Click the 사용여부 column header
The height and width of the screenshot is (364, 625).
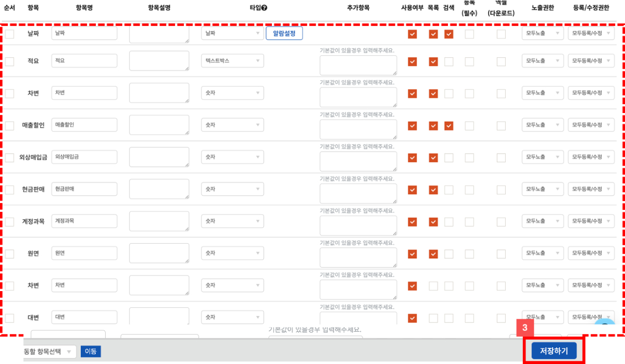(x=412, y=8)
